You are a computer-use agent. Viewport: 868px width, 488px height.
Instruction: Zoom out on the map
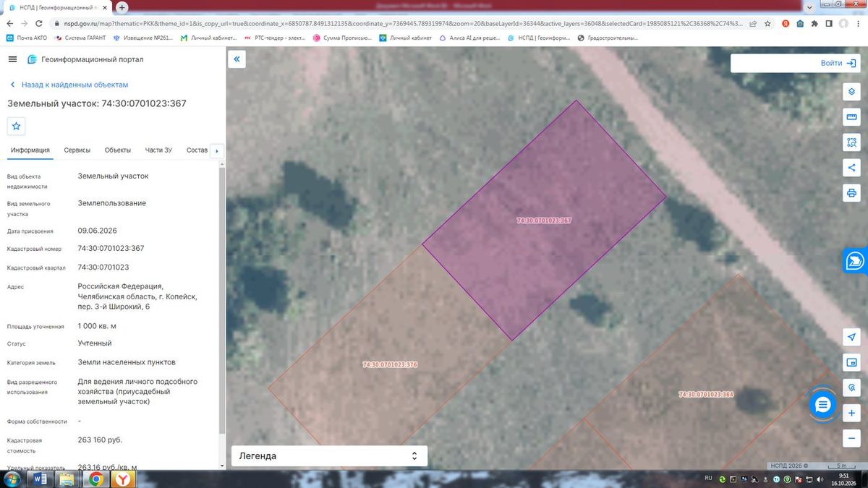851,438
